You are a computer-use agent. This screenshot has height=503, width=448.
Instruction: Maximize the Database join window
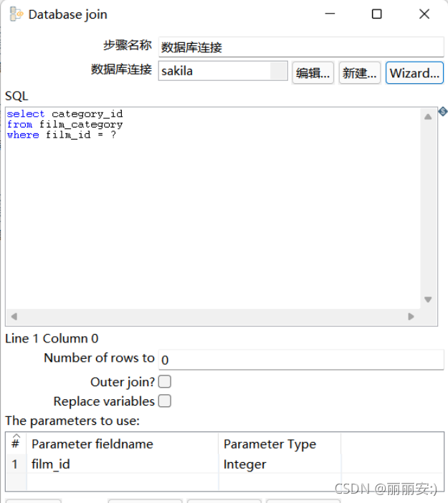click(377, 14)
